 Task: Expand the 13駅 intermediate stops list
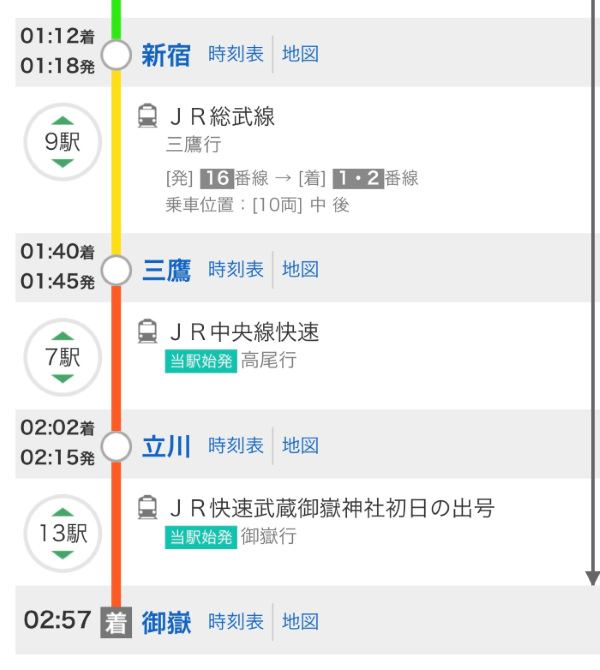pos(62,533)
